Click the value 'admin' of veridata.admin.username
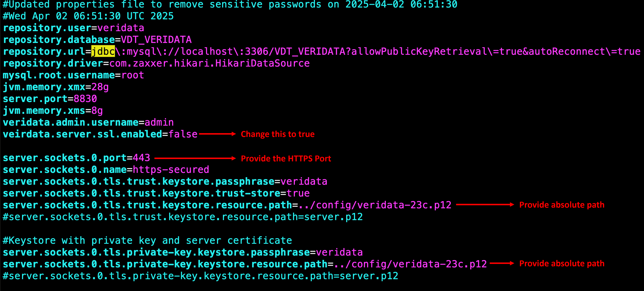Viewport: 644px width, 291px height. point(159,122)
